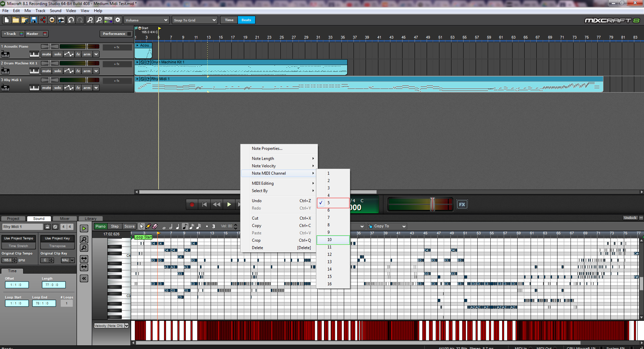
Task: Click the main toolbar Zoom Out magnifier
Action: tap(99, 20)
